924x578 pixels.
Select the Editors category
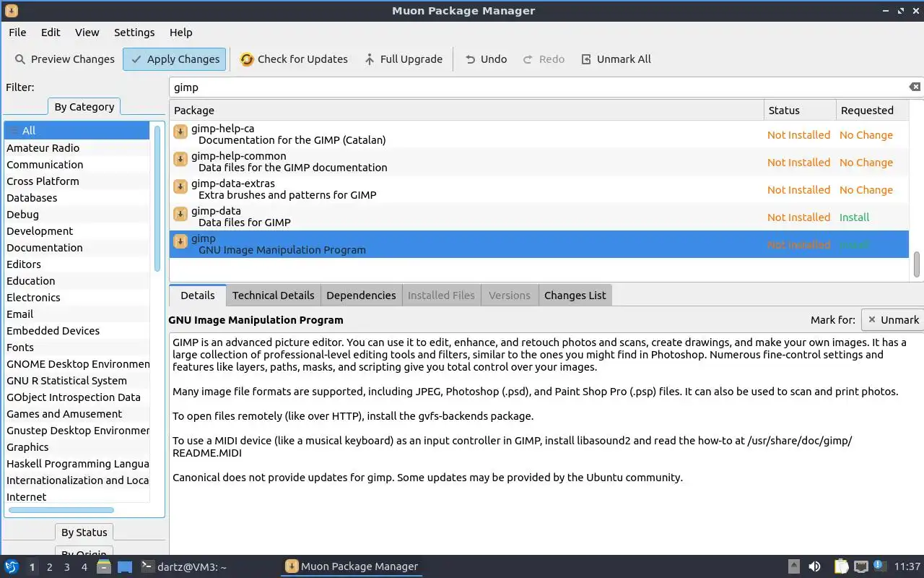(x=77, y=264)
